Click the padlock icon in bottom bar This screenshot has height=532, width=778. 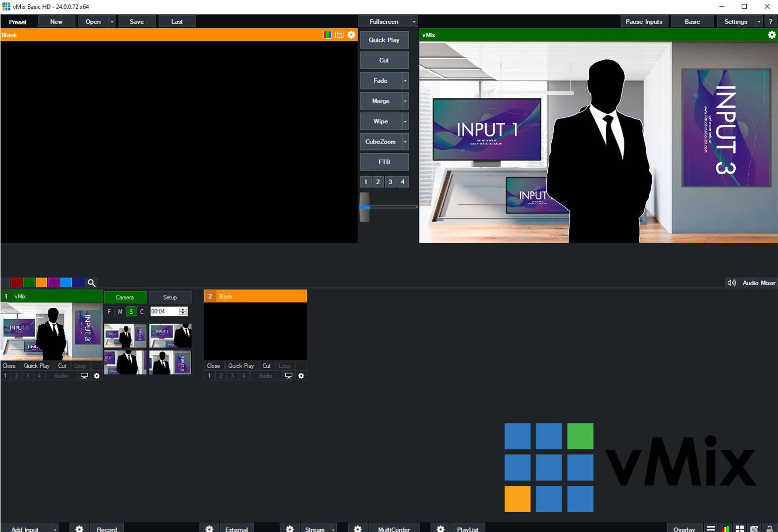click(x=770, y=529)
